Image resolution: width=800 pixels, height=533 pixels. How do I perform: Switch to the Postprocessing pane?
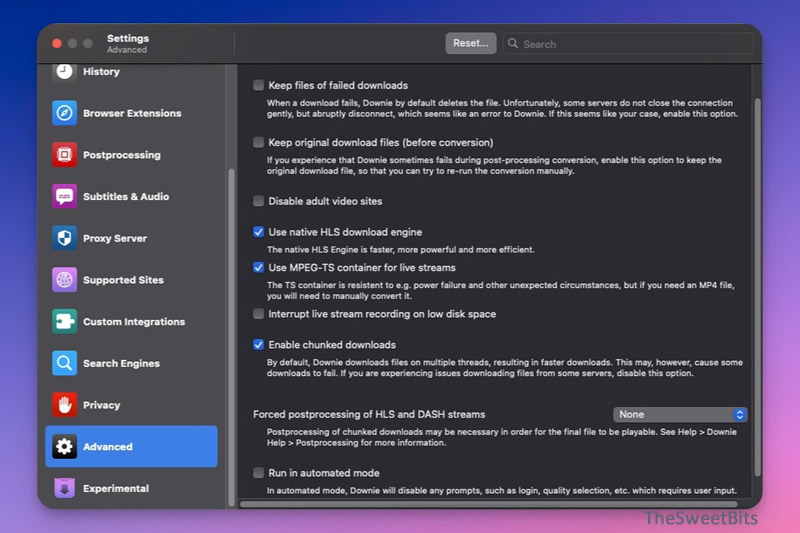click(132, 155)
